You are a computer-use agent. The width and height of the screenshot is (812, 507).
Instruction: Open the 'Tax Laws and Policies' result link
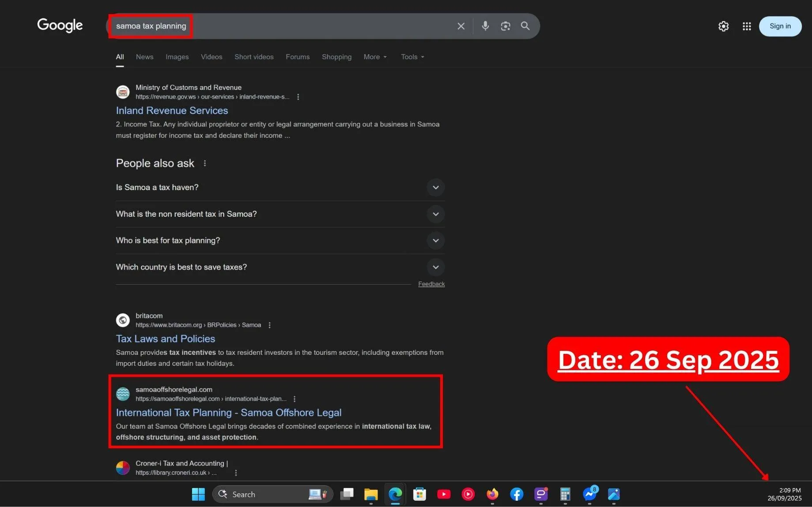(165, 338)
